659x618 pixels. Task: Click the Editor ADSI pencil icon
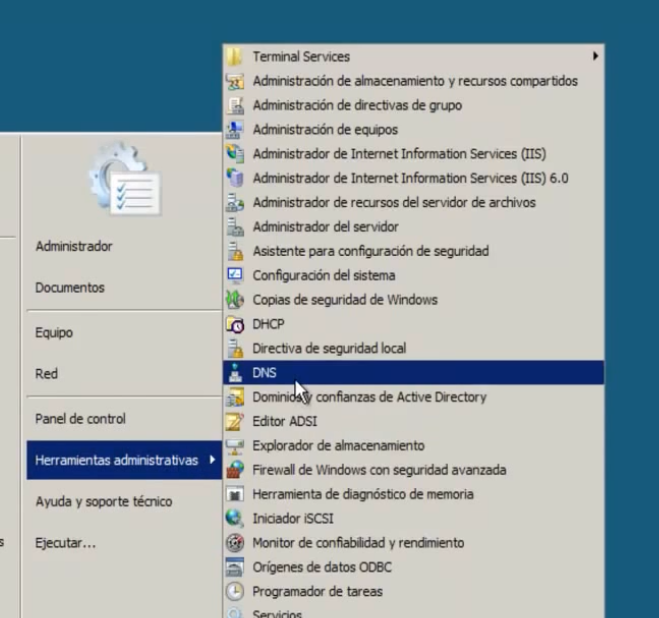point(235,421)
